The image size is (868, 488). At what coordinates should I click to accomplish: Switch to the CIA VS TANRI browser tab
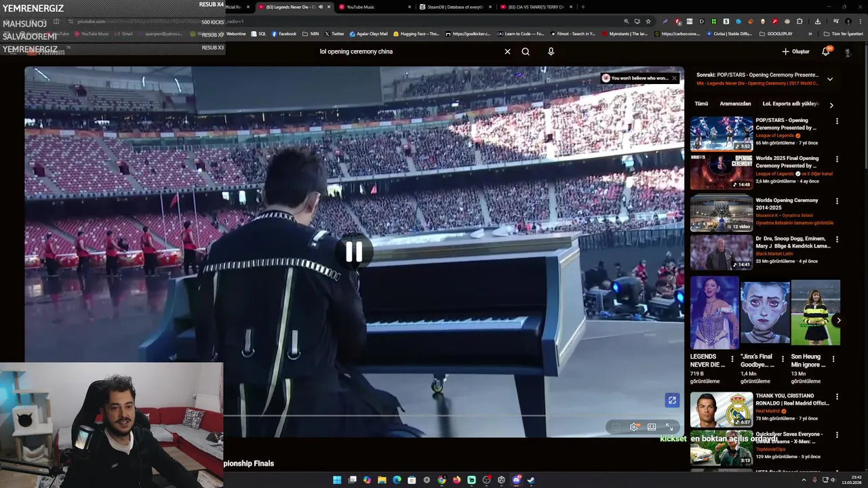coord(536,7)
